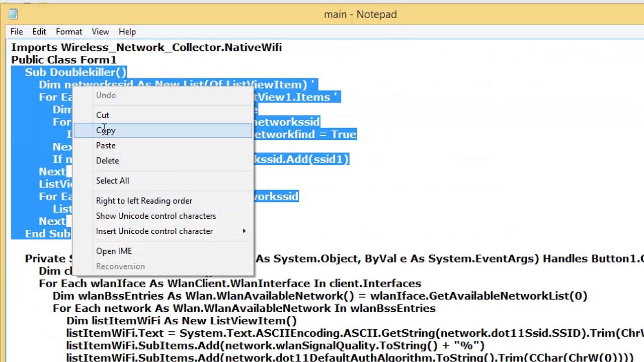
Task: Click the Notepad icon in the title bar
Action: (x=13, y=14)
